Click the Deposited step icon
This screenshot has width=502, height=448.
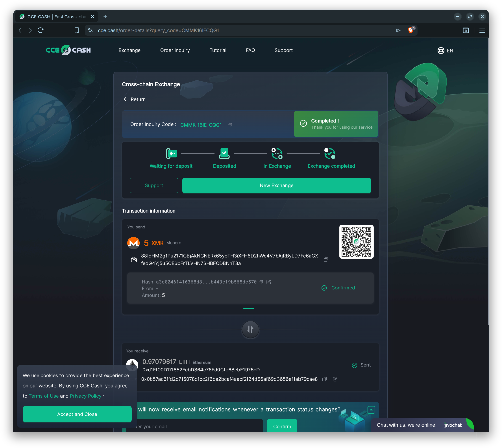pos(224,154)
